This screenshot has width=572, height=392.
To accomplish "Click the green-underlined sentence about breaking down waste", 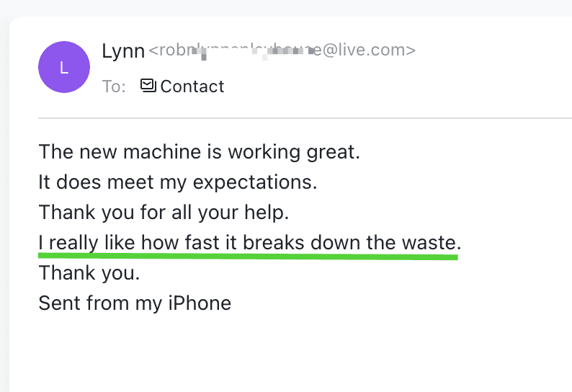I will point(249,243).
